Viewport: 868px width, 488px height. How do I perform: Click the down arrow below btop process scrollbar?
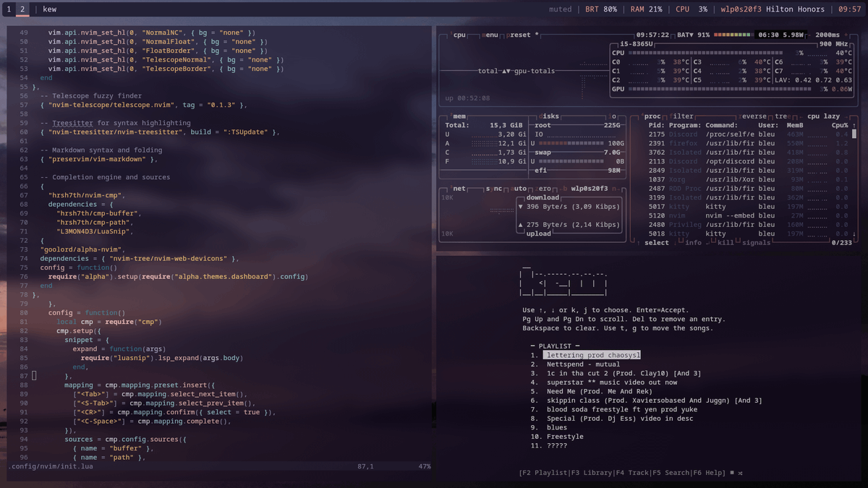pos(854,234)
